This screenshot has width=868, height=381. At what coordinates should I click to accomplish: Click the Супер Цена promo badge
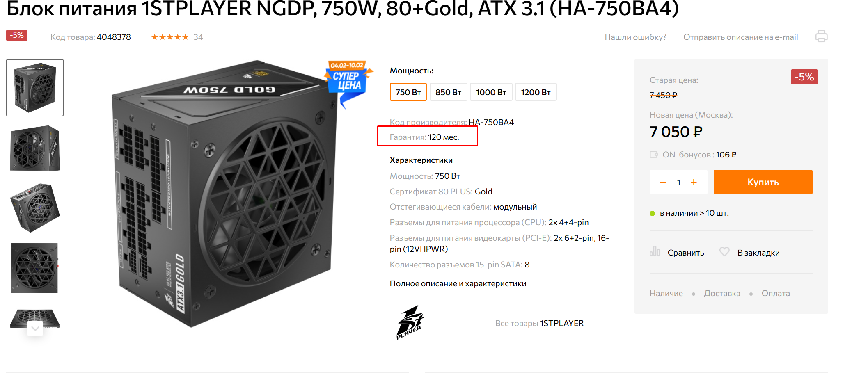pos(348,82)
